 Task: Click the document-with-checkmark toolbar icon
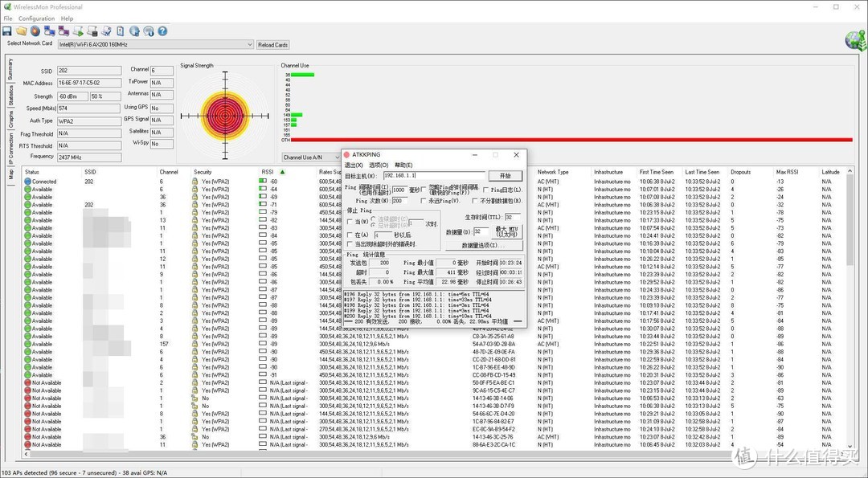[106, 31]
